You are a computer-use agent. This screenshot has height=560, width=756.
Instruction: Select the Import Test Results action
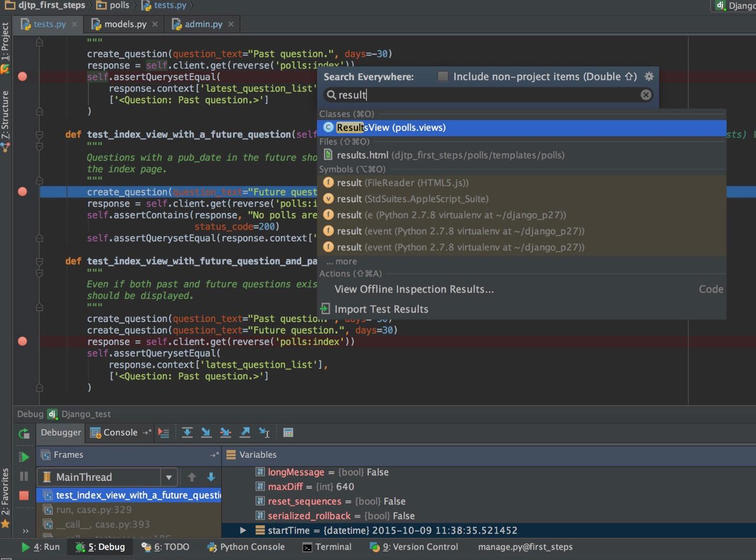[x=382, y=309]
